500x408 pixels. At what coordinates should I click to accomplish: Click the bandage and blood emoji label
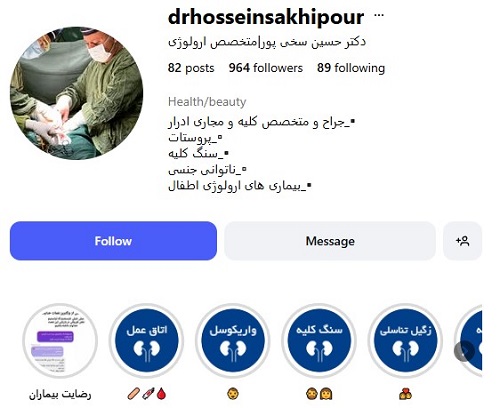[x=147, y=394]
